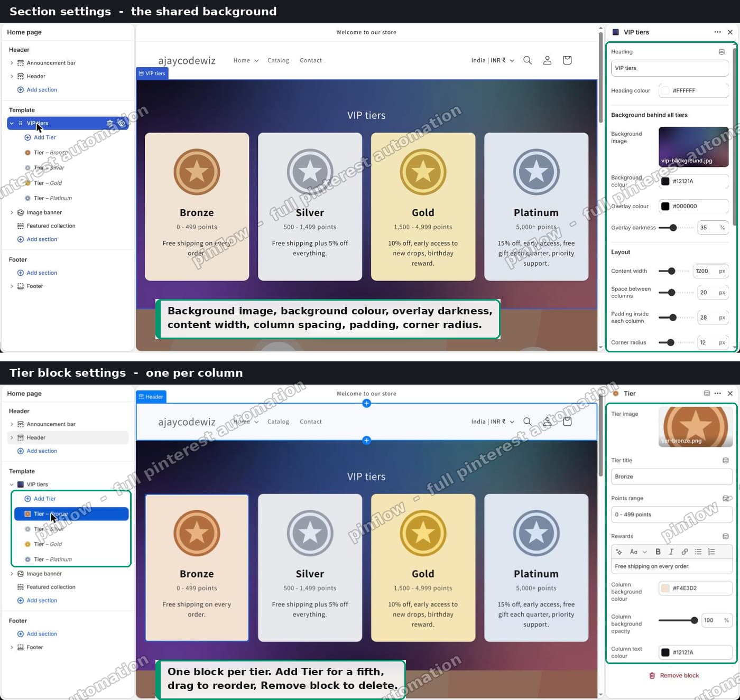Toggle visibility eye on VIP tiers row

(x=122, y=123)
